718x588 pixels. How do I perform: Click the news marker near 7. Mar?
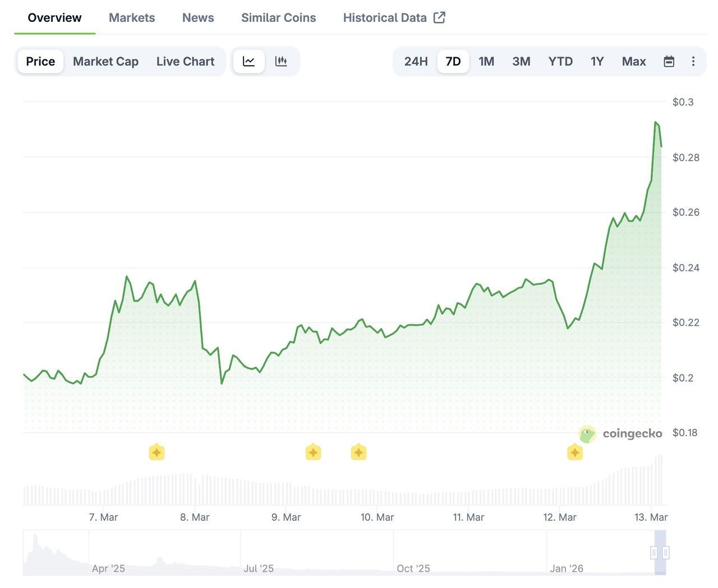click(157, 452)
